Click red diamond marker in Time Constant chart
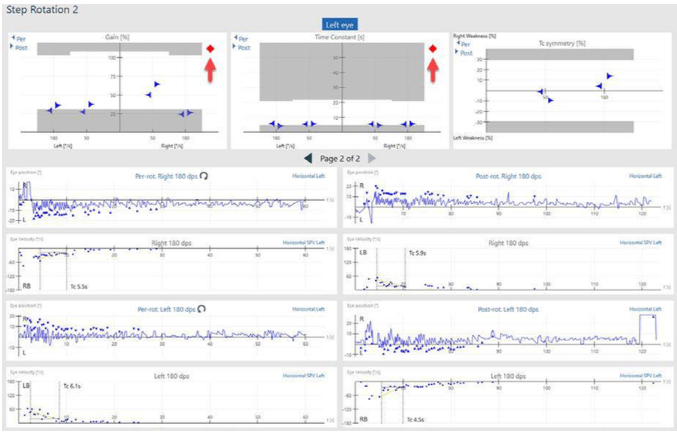The height and width of the screenshot is (432, 677). [432, 49]
